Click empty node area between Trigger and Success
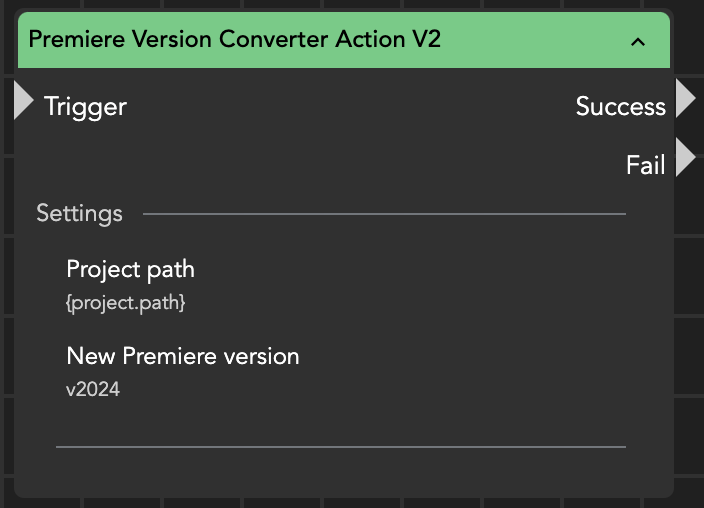 [x=350, y=107]
